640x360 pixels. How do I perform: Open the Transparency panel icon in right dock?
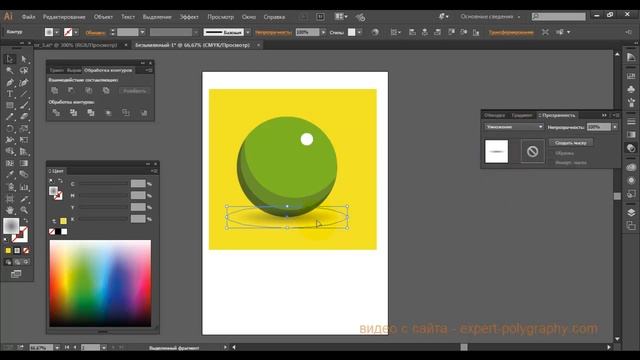pos(631,148)
